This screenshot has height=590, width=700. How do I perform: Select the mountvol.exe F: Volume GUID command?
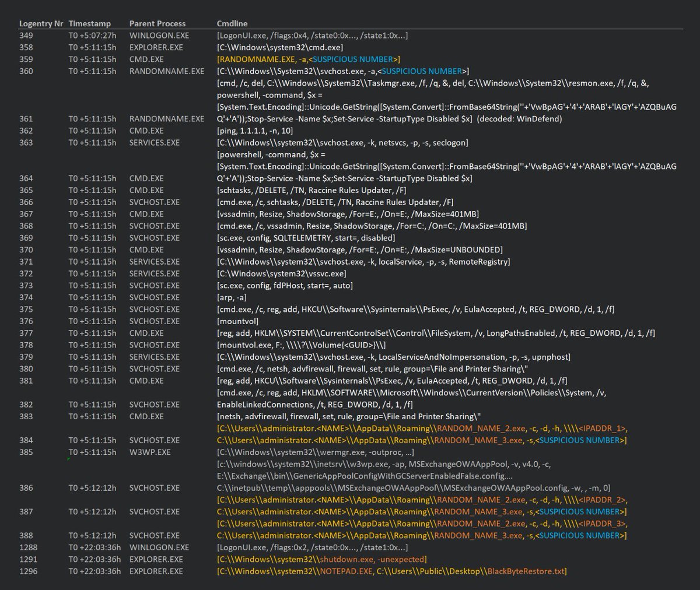[301, 346]
